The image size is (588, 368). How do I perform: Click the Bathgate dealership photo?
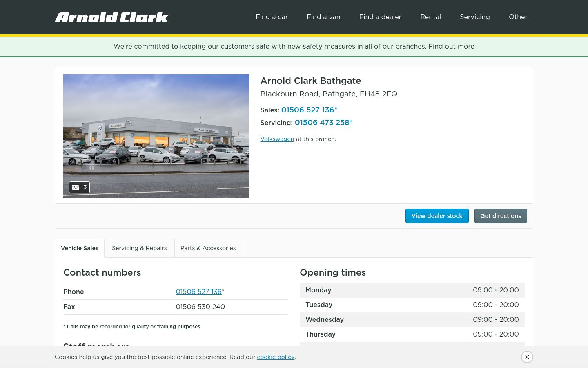156,136
